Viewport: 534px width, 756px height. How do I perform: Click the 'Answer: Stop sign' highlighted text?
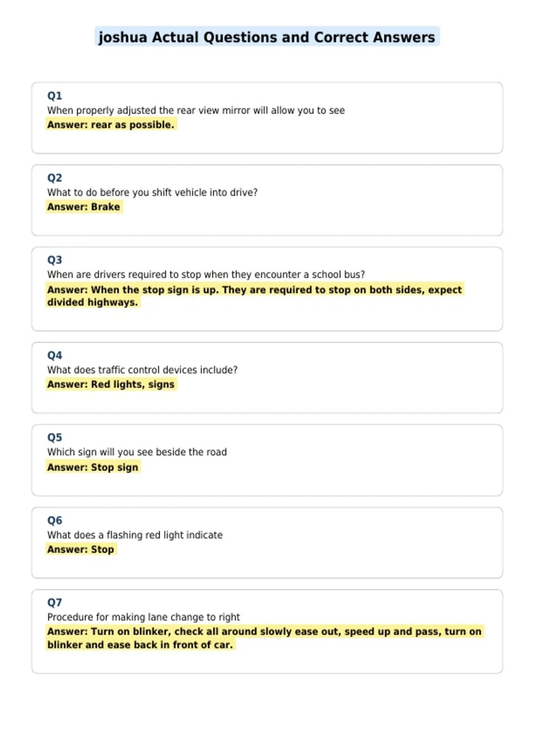pos(93,467)
